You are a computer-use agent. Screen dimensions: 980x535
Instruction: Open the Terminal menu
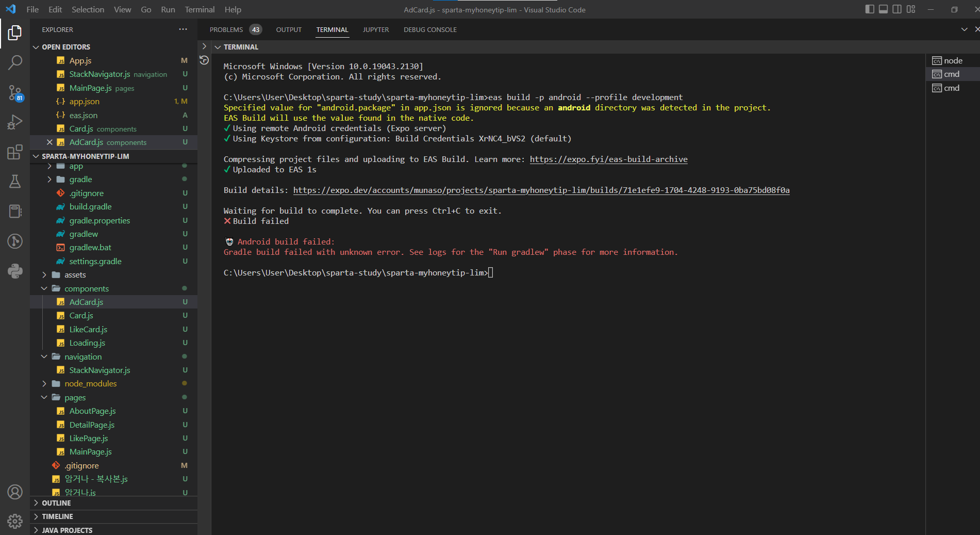pos(200,9)
